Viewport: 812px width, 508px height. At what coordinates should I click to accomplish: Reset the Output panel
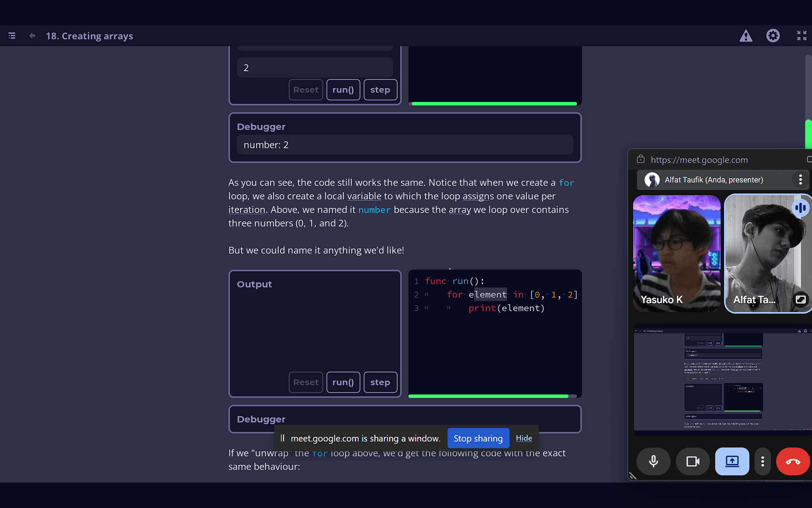[306, 382]
